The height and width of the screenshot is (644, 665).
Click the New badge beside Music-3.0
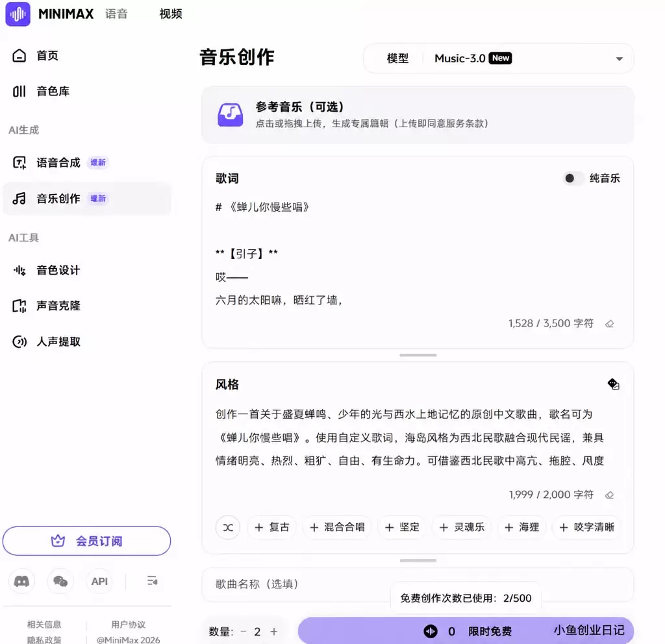[x=501, y=58]
